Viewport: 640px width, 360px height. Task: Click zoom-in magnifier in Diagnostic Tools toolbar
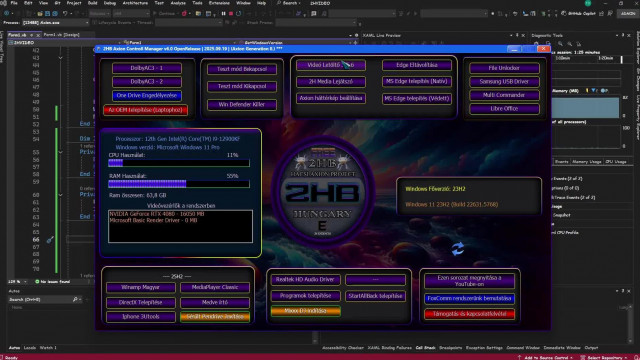click(561, 43)
